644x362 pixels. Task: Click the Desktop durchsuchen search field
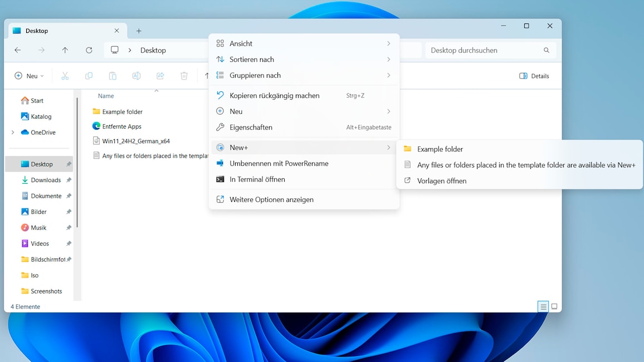[x=490, y=50]
